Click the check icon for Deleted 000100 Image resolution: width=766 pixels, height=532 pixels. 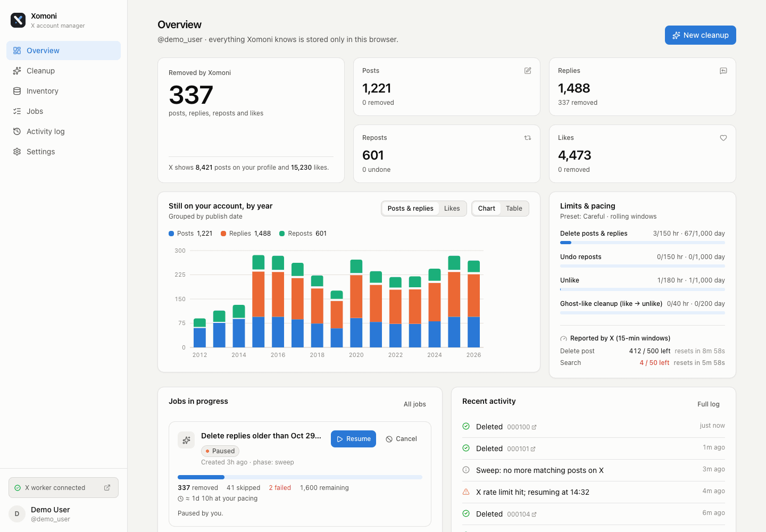(466, 427)
